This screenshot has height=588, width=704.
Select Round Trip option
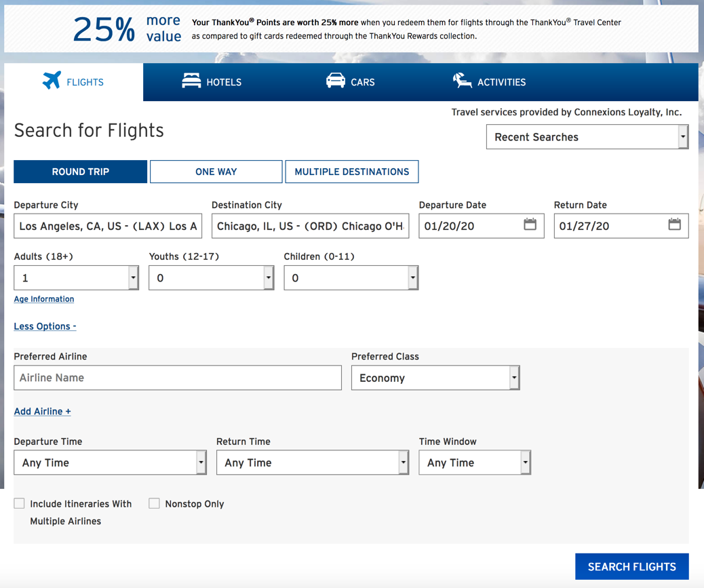80,172
